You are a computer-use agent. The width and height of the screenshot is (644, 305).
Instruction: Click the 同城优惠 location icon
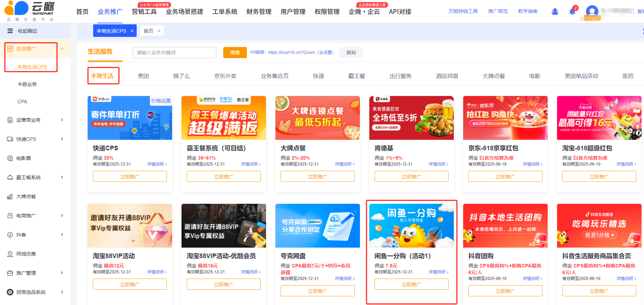pyautogui.click(x=10, y=254)
